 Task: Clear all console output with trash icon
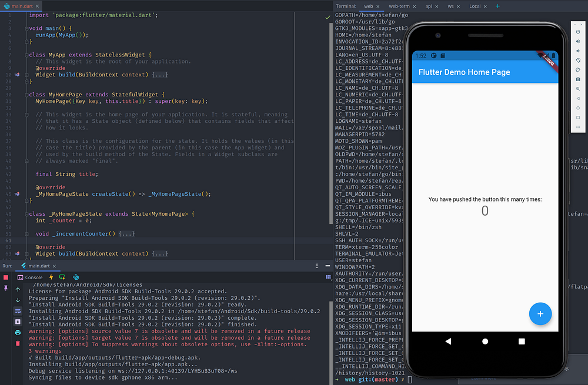coord(18,343)
